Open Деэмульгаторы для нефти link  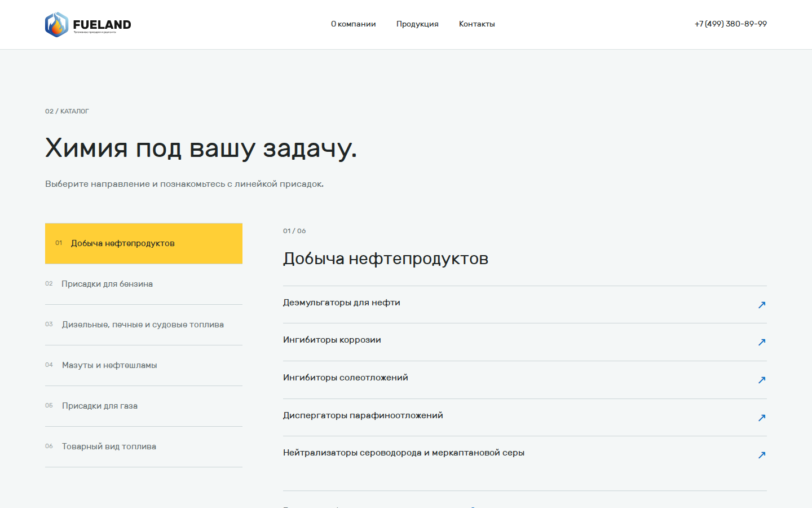tap(525, 304)
